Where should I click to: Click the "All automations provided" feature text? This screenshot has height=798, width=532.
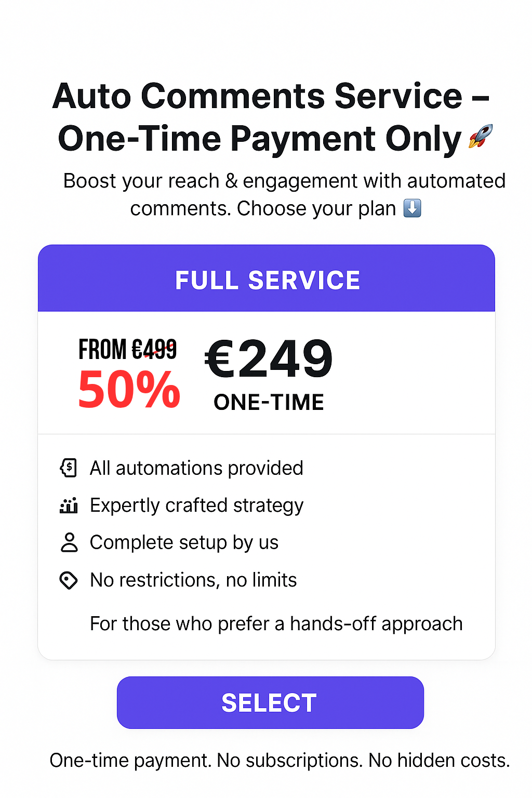[x=196, y=468]
